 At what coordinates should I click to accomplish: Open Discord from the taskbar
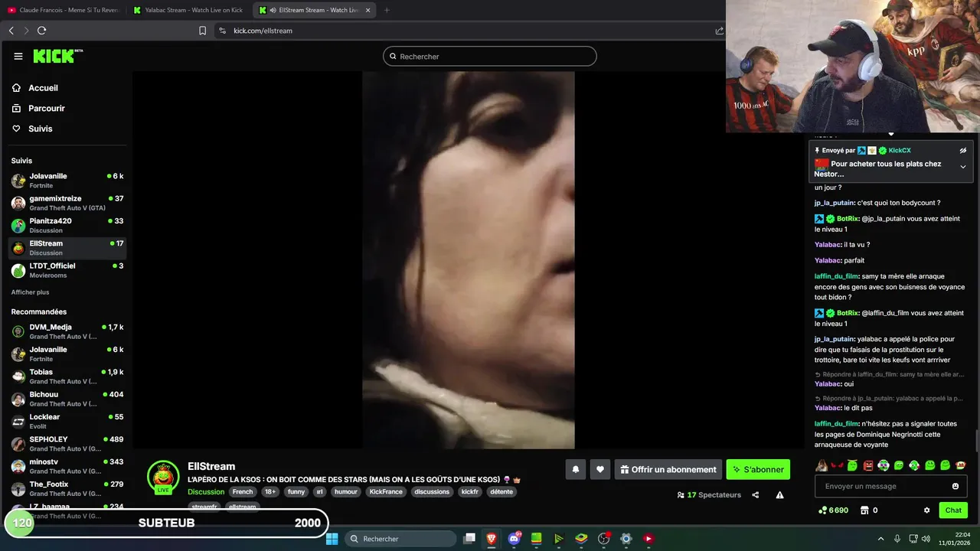(514, 539)
